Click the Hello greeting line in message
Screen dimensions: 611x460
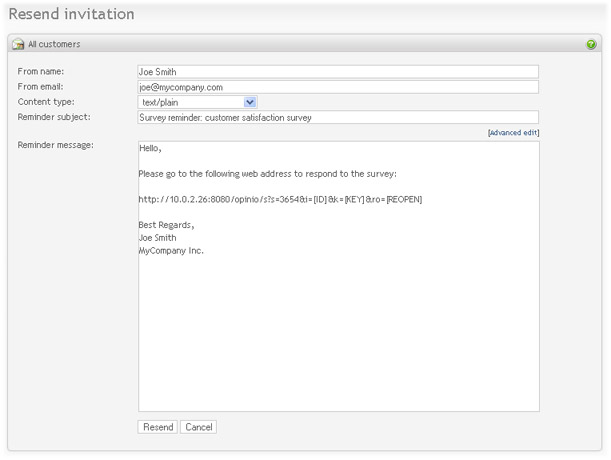coord(150,148)
